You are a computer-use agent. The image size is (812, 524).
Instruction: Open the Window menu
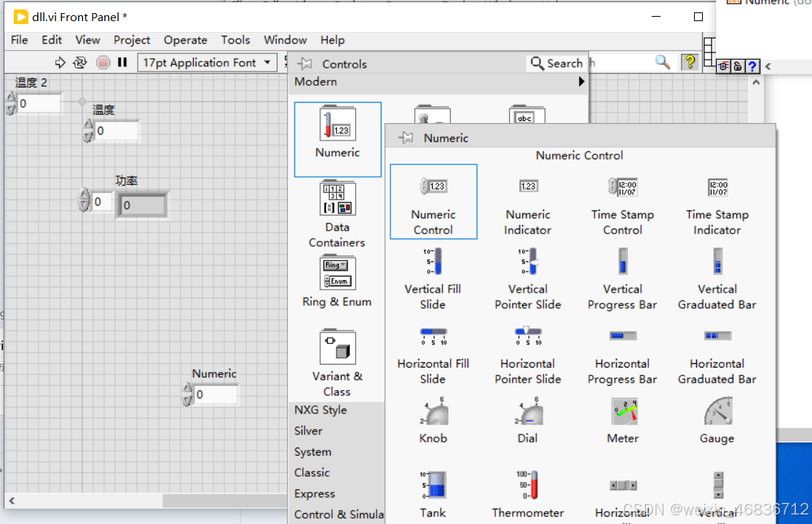coord(285,40)
